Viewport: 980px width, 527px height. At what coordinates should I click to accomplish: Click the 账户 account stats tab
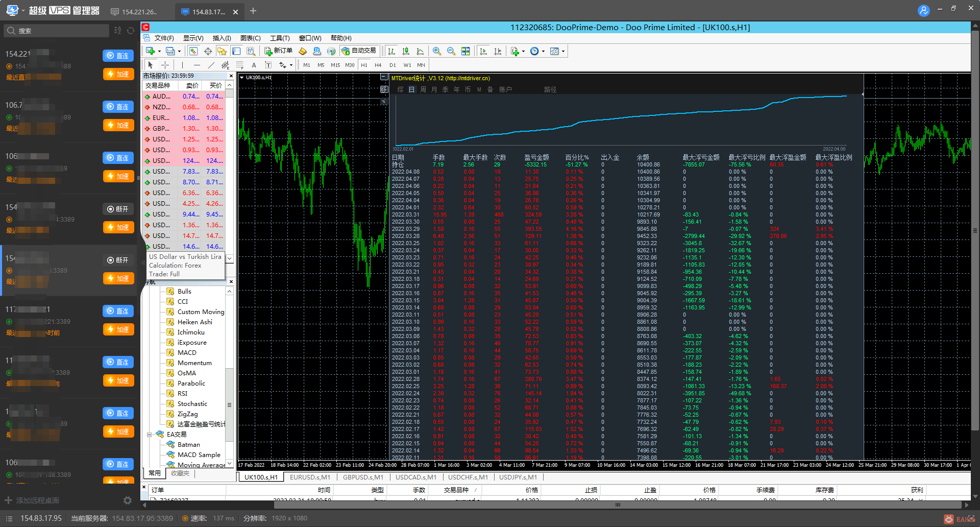click(505, 89)
